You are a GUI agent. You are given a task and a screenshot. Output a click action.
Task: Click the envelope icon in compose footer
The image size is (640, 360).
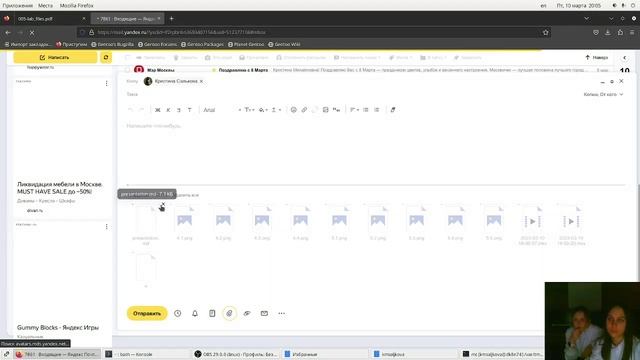click(264, 313)
